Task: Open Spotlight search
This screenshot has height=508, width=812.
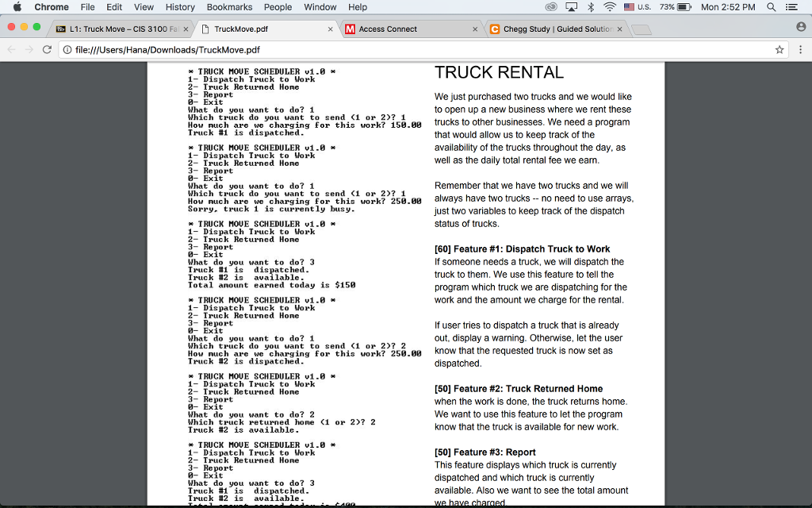Action: tap(771, 6)
